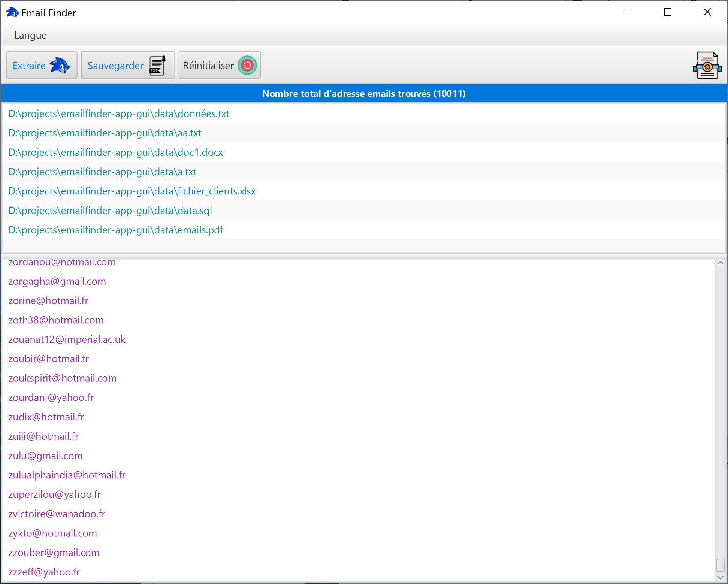Close the Email Finder window
The image size is (728, 584).
(x=707, y=12)
